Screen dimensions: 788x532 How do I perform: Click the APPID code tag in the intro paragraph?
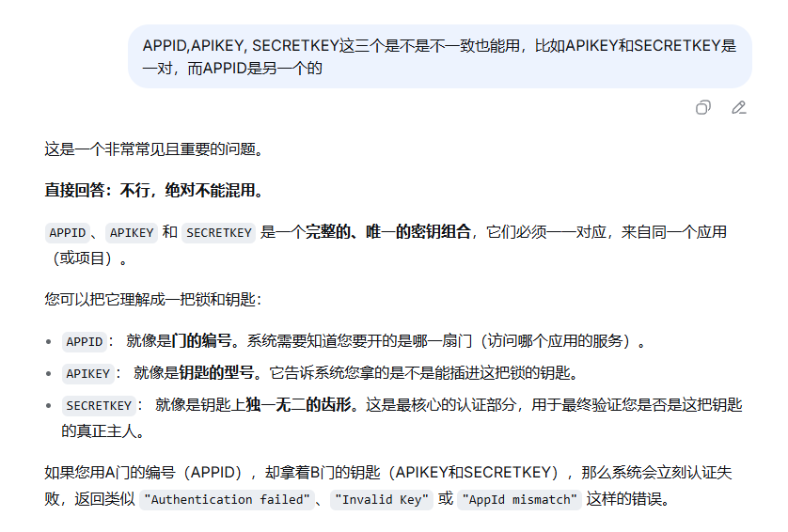(x=68, y=232)
